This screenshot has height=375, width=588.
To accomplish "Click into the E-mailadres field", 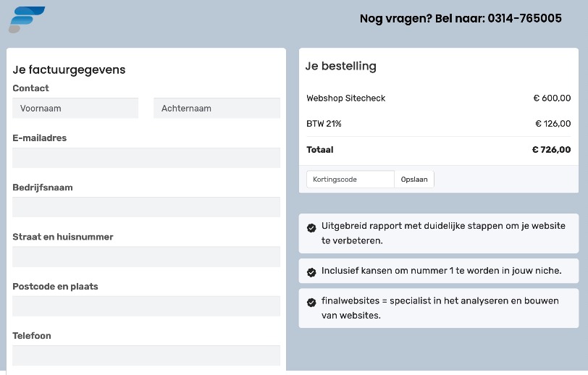I will pyautogui.click(x=146, y=158).
